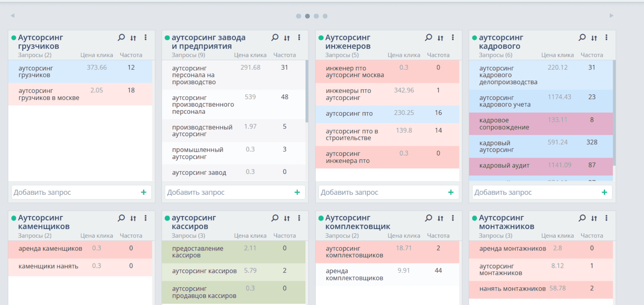Sort queries in Аутсорсинг каменщиков group

(x=133, y=218)
